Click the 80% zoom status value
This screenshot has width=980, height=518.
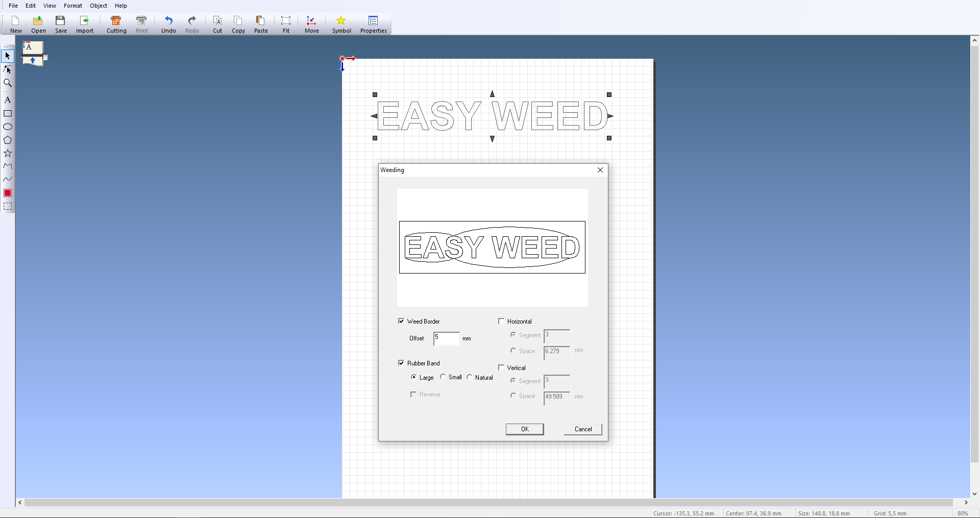(963, 513)
